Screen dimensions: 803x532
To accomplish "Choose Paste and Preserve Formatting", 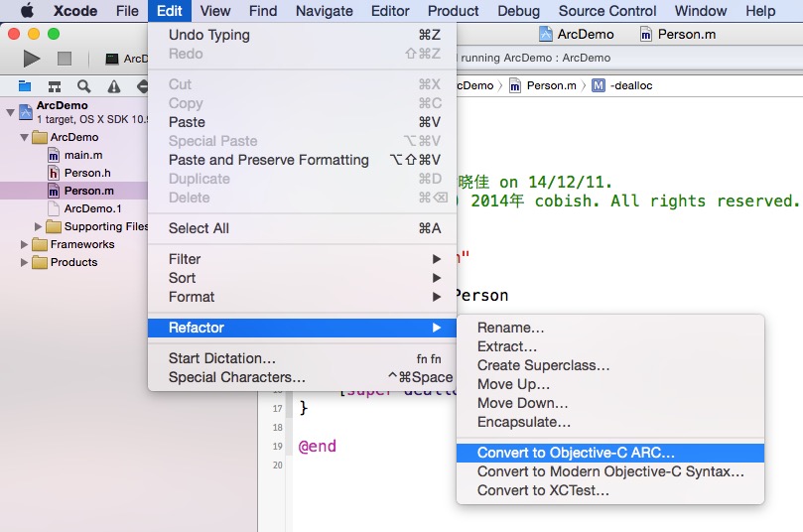I will tap(302, 160).
